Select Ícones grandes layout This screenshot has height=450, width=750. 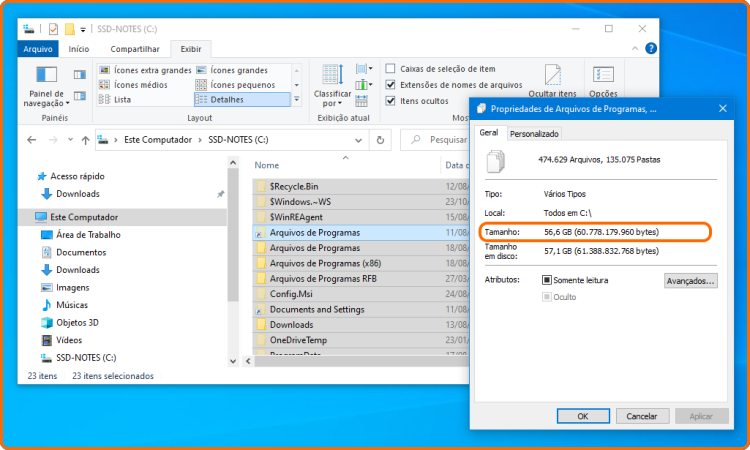click(x=232, y=70)
